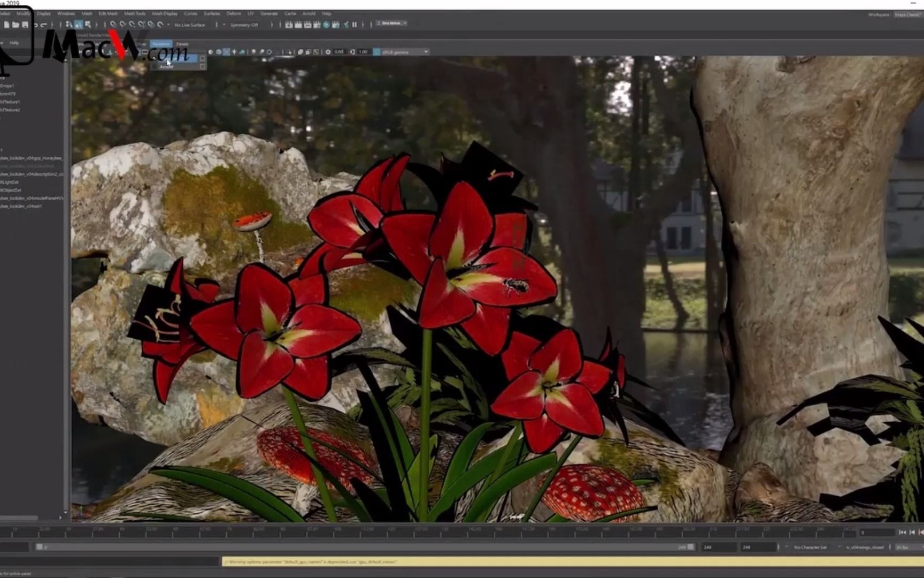Image resolution: width=924 pixels, height=578 pixels.
Task: Click the go-to-start playback button
Action: point(902,533)
